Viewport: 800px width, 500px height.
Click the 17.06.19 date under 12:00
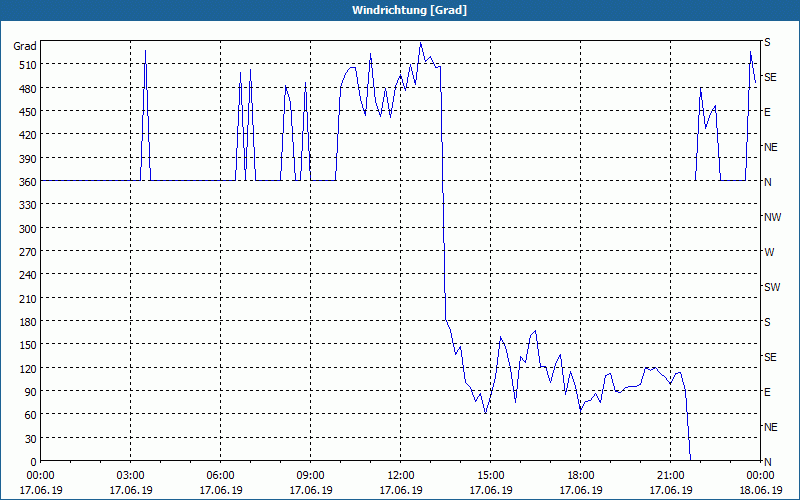(401, 490)
